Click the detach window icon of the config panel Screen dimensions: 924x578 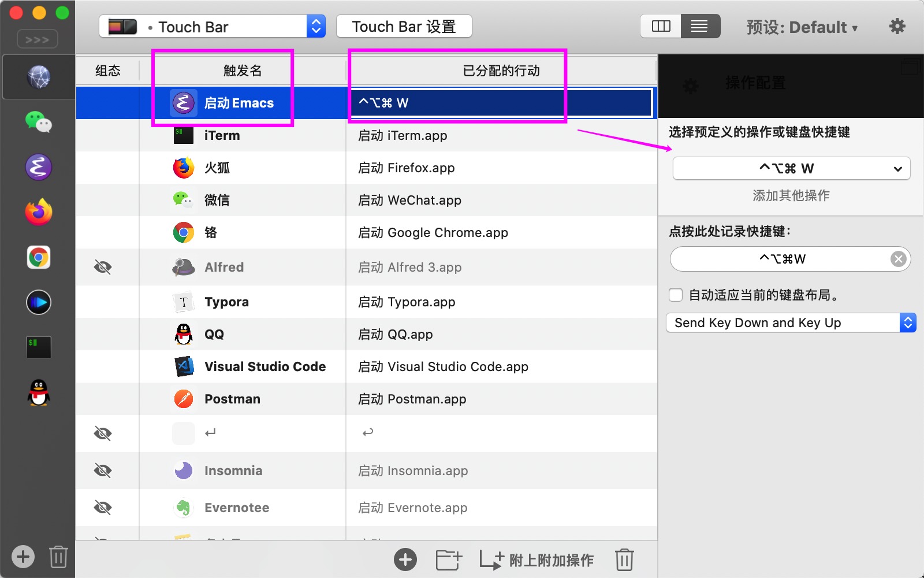[x=910, y=67]
